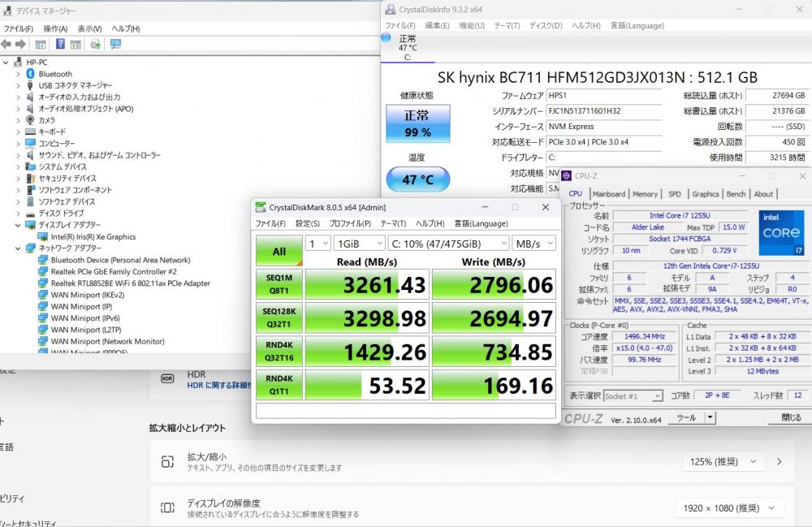Collapse the HP-PC root node
812x527 pixels.
pyautogui.click(x=6, y=63)
